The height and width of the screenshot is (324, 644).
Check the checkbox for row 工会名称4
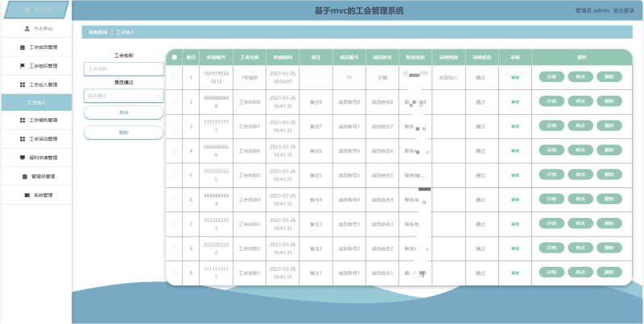tap(175, 199)
